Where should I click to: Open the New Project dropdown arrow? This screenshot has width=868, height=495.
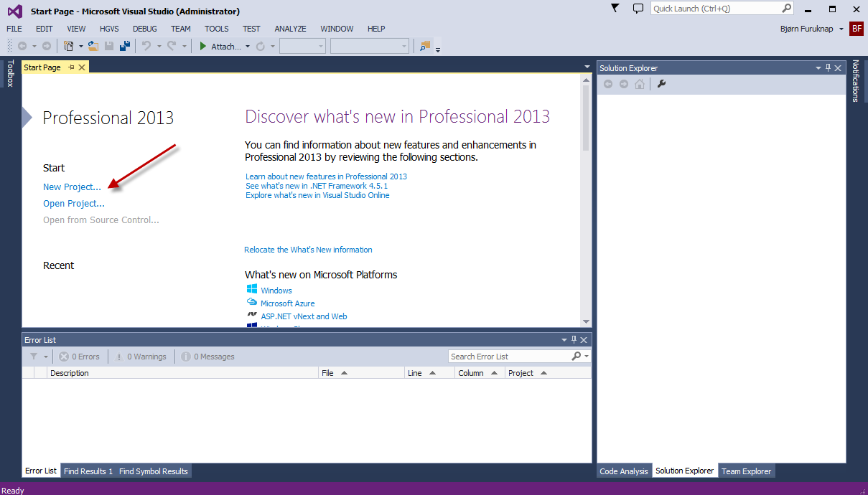81,47
